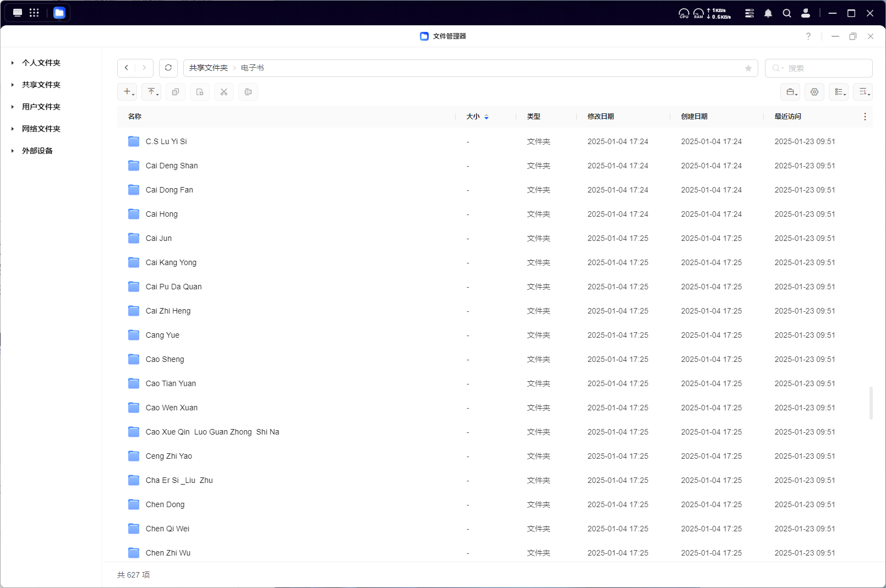Open the list view mode dropdown

(839, 92)
